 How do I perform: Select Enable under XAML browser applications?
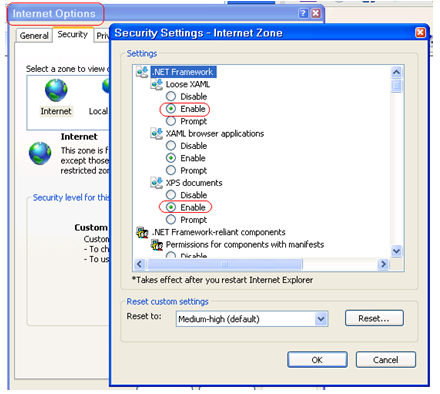(x=171, y=158)
